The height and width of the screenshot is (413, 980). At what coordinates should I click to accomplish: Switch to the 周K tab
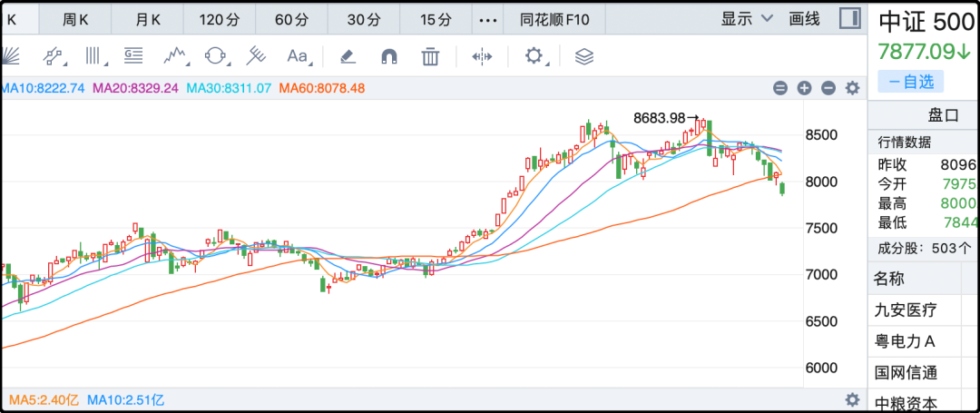[74, 19]
